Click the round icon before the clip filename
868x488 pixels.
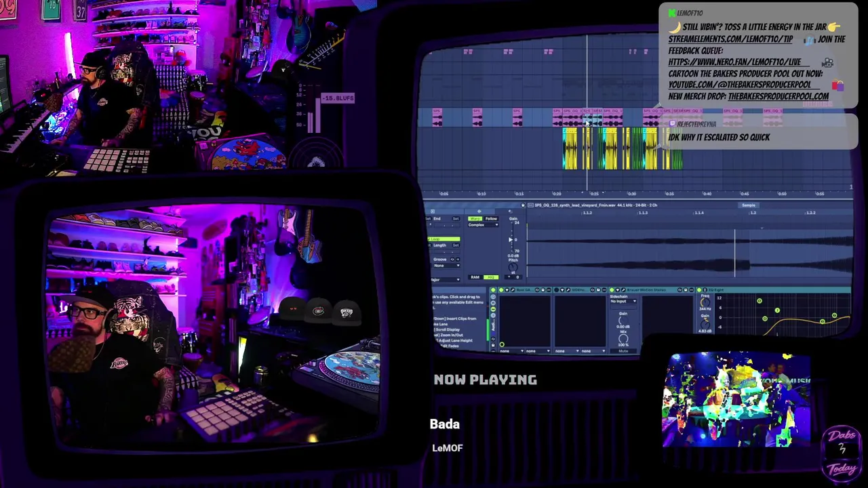click(523, 205)
